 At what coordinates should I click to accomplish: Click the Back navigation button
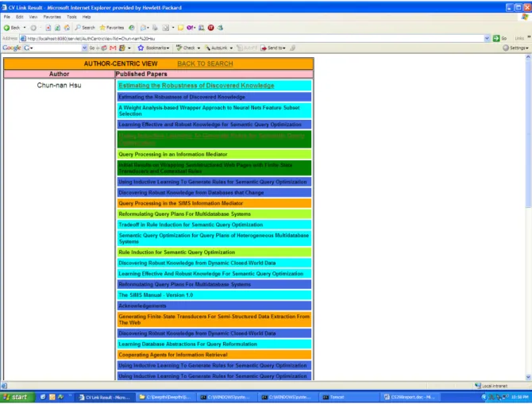coord(12,28)
